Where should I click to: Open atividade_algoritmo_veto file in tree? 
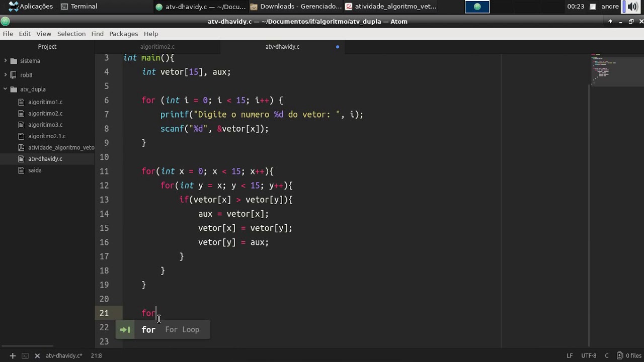[61, 147]
